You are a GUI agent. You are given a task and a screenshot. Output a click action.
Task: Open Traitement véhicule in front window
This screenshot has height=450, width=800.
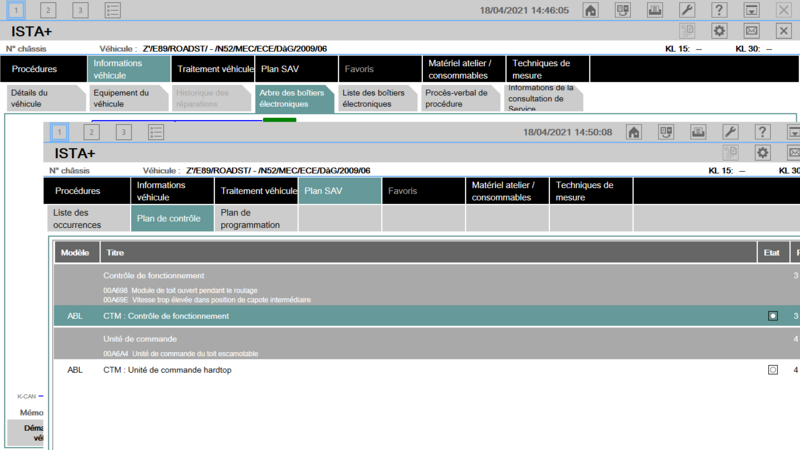(x=256, y=191)
